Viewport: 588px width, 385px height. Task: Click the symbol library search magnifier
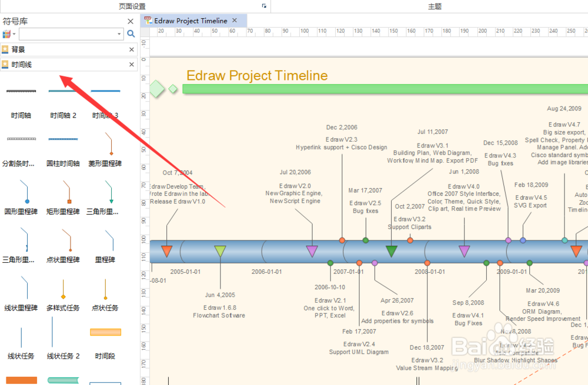(131, 34)
